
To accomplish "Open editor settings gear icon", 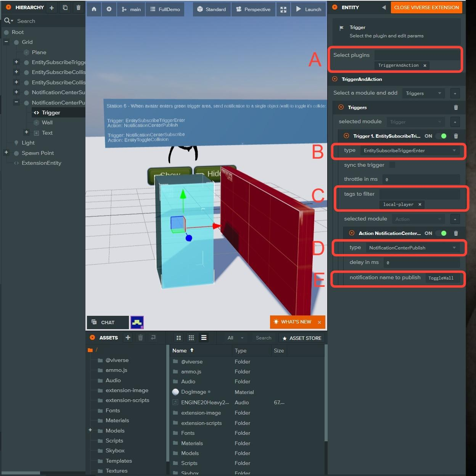I will (x=109, y=9).
